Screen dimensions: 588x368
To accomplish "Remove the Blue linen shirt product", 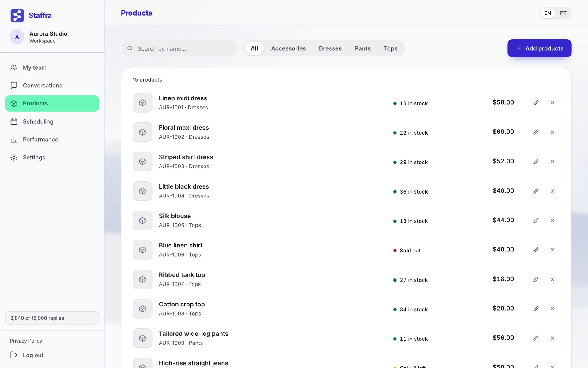I will 552,250.
